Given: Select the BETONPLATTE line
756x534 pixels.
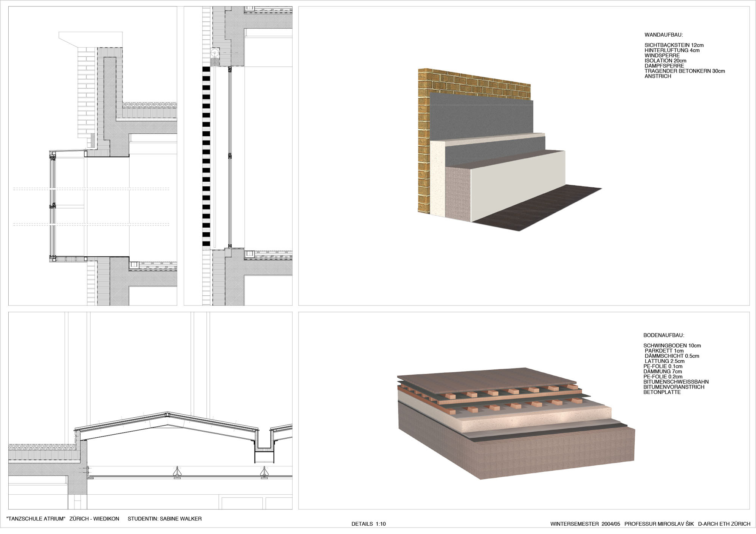Looking at the screenshot, I should click(662, 392).
